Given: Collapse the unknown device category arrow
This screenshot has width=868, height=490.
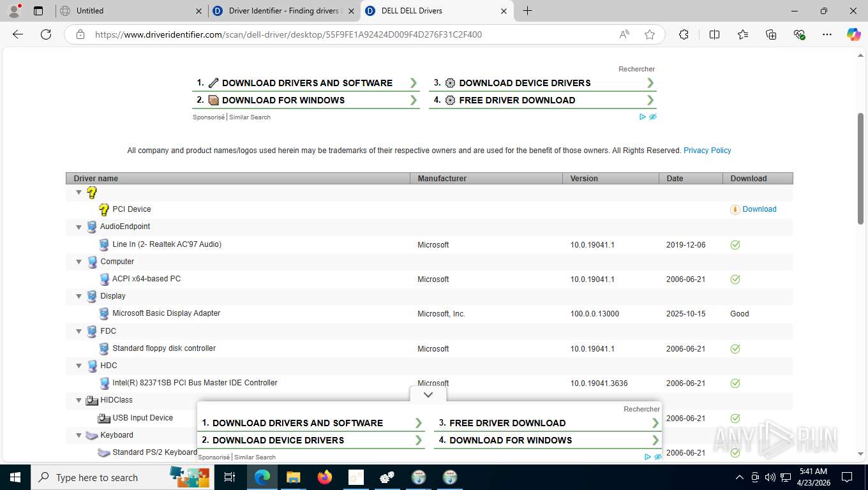Looking at the screenshot, I should 79,192.
